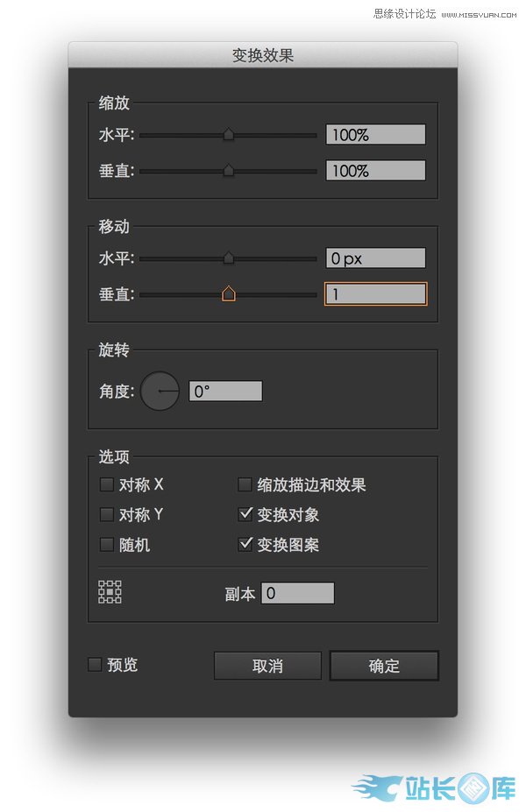Click the scale vertical 100% field
The height and width of the screenshot is (812, 526).
[375, 171]
